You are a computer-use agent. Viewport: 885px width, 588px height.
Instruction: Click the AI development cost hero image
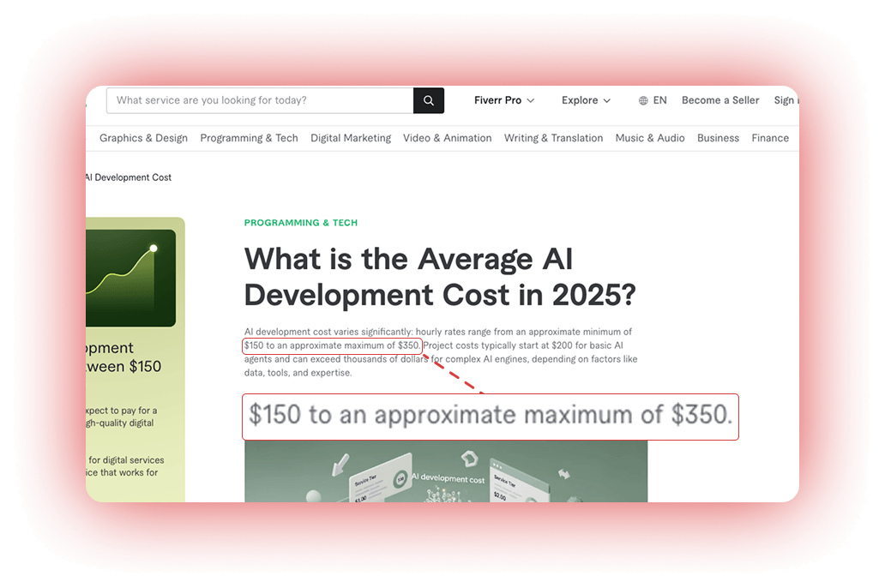click(x=446, y=471)
